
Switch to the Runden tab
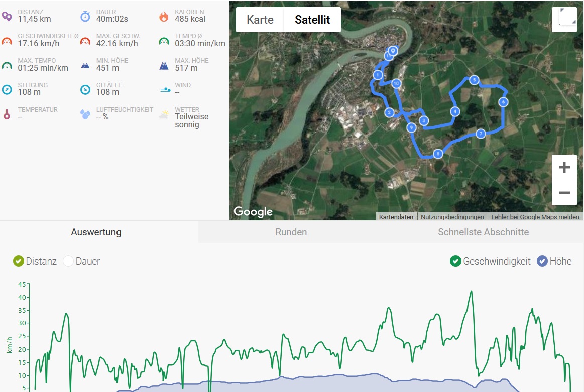(x=291, y=232)
